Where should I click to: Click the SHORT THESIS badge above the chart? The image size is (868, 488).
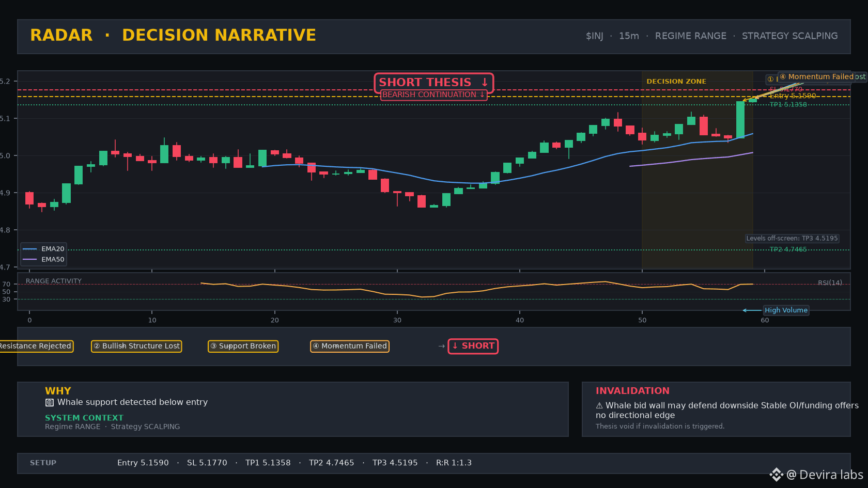click(434, 83)
